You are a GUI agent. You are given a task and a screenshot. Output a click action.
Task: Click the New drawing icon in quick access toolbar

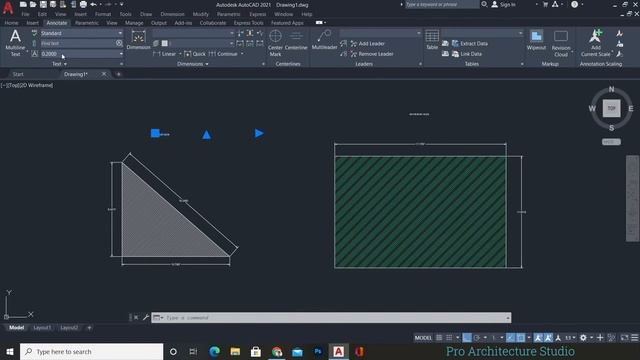tap(23, 4)
